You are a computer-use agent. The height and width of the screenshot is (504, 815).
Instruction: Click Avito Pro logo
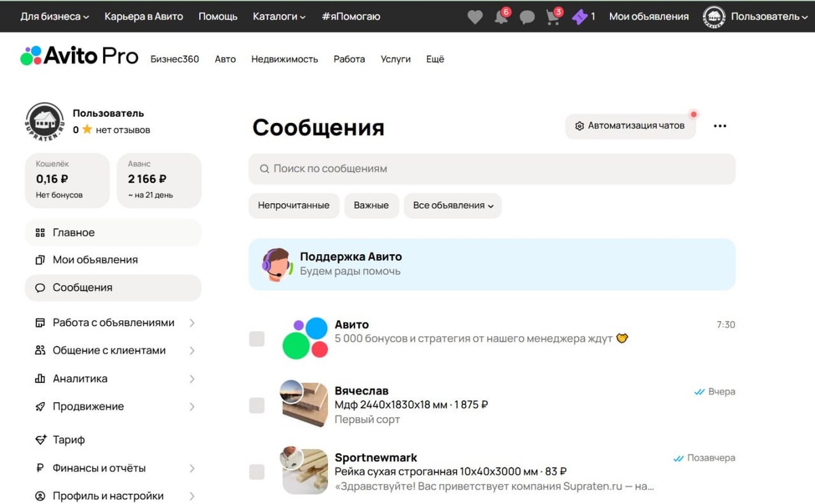point(79,56)
